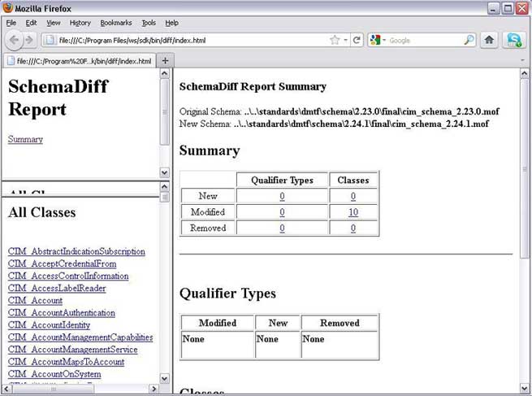The width and height of the screenshot is (532, 396).
Task: Open the Edit menu
Action: (x=31, y=23)
